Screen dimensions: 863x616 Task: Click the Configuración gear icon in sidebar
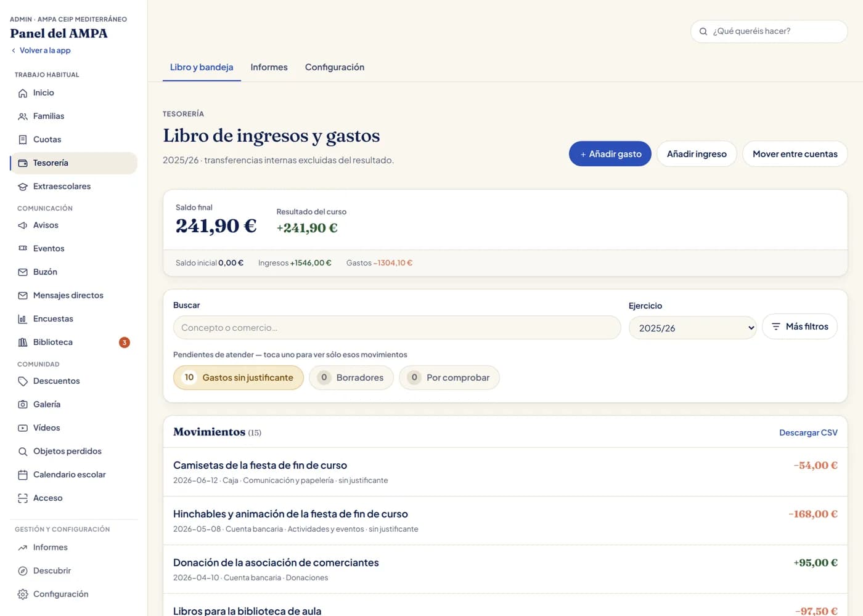pyautogui.click(x=23, y=594)
